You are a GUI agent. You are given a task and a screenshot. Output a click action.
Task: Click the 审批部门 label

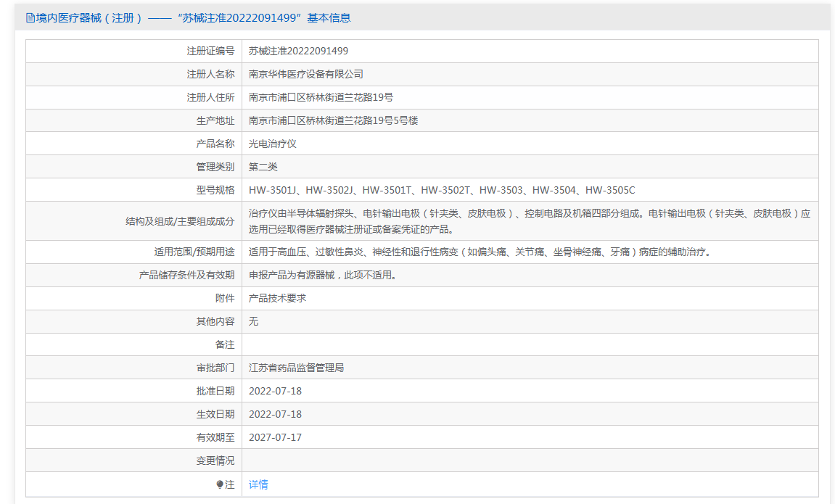point(215,368)
